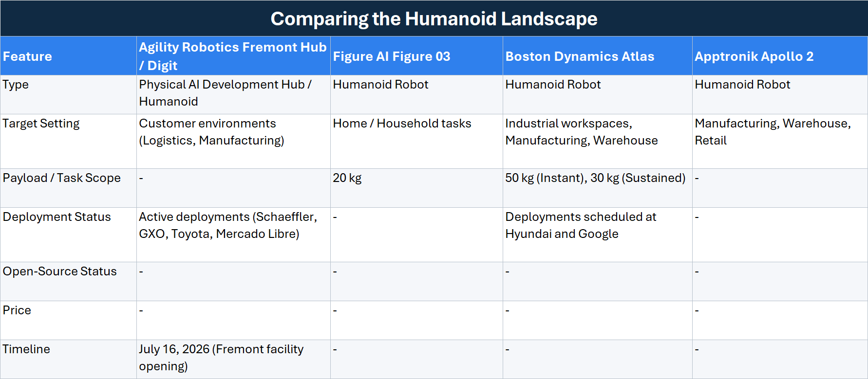Click the 'Timeline' row label

pyautogui.click(x=26, y=349)
